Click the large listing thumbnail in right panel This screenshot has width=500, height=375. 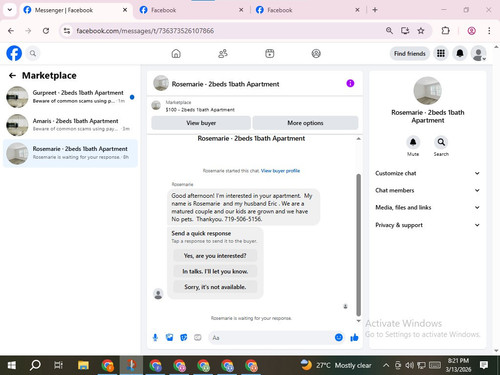(428, 91)
